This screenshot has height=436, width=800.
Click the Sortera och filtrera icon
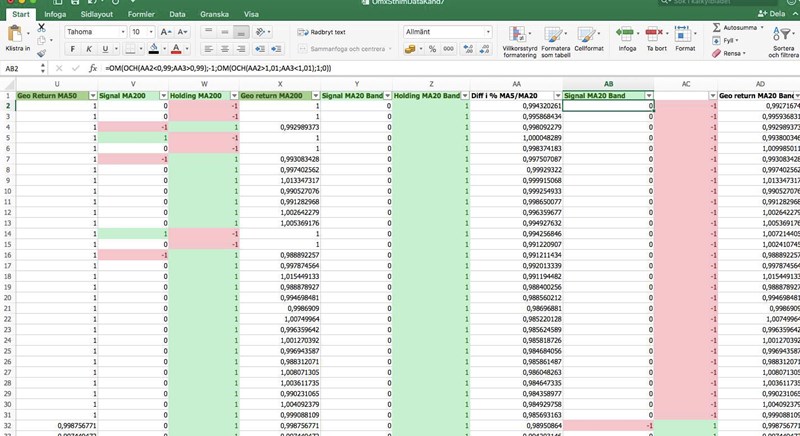pyautogui.click(x=783, y=36)
